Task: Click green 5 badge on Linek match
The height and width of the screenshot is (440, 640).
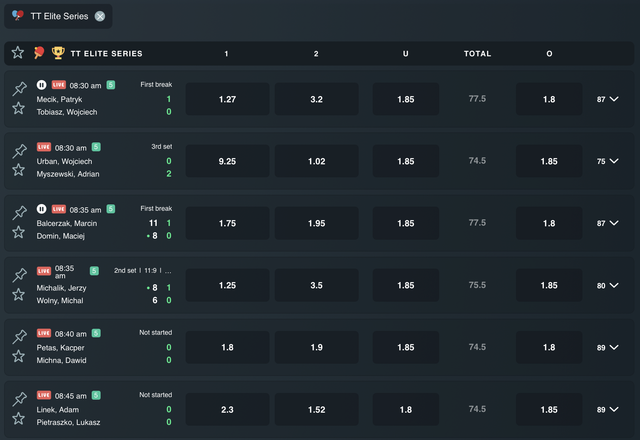Action: [x=96, y=395]
